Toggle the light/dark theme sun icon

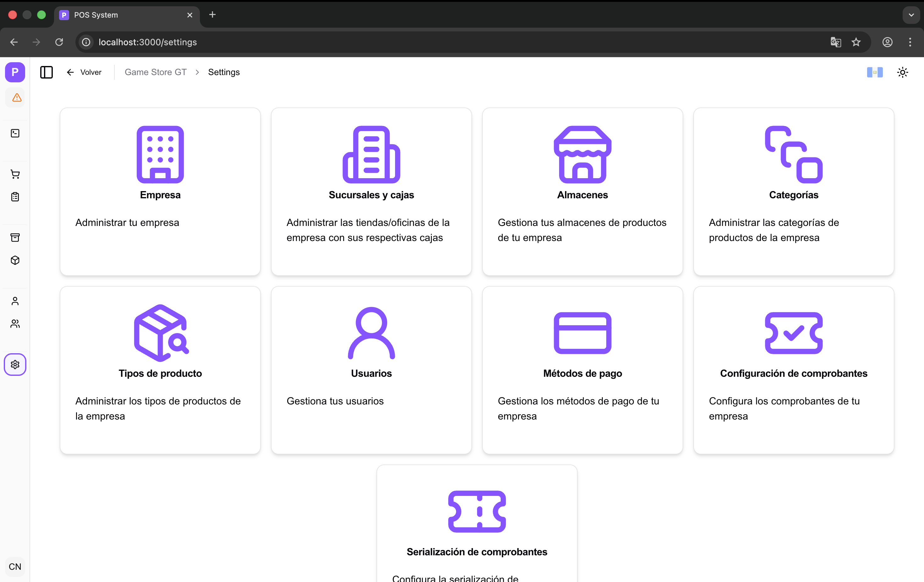(x=903, y=72)
